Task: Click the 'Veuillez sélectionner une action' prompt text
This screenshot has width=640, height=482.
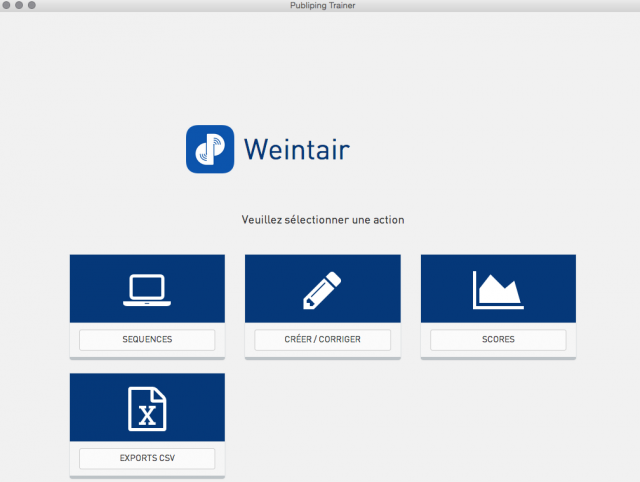Action: 323,219
